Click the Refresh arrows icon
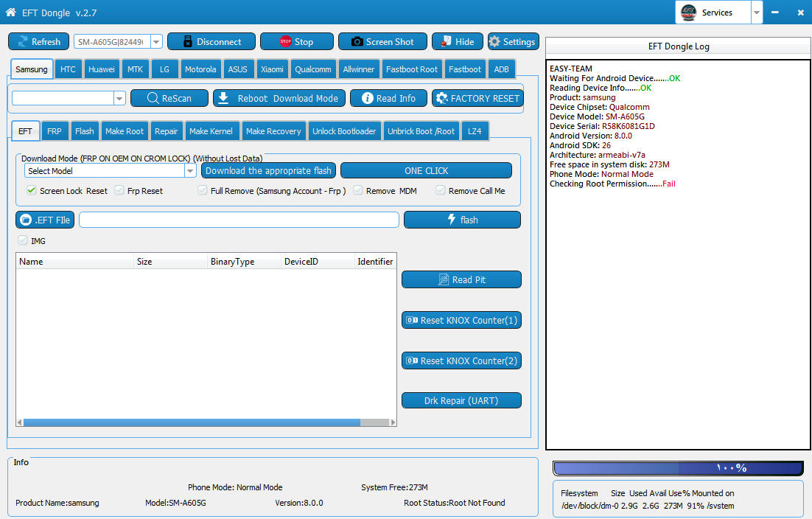 [x=23, y=41]
